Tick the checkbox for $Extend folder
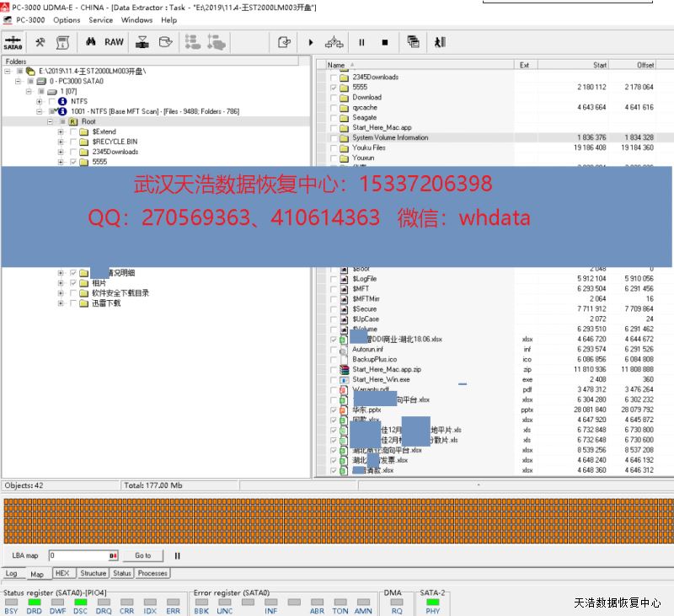The image size is (674, 616). tap(73, 131)
